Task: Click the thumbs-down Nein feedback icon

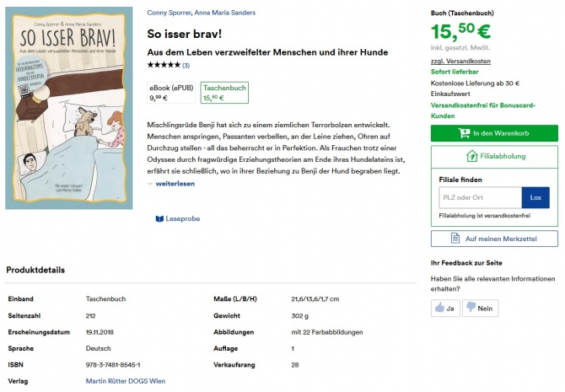Action: 471,309
